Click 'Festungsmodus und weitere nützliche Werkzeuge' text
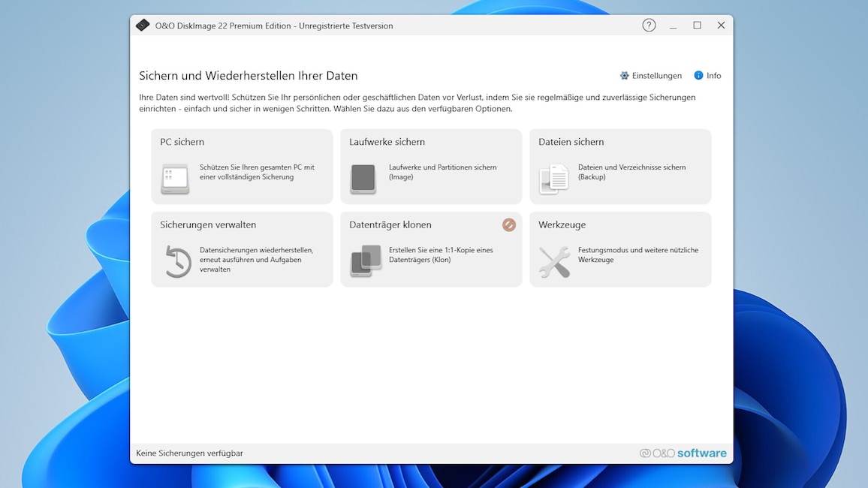Screen dimensions: 868x488 click(637, 255)
